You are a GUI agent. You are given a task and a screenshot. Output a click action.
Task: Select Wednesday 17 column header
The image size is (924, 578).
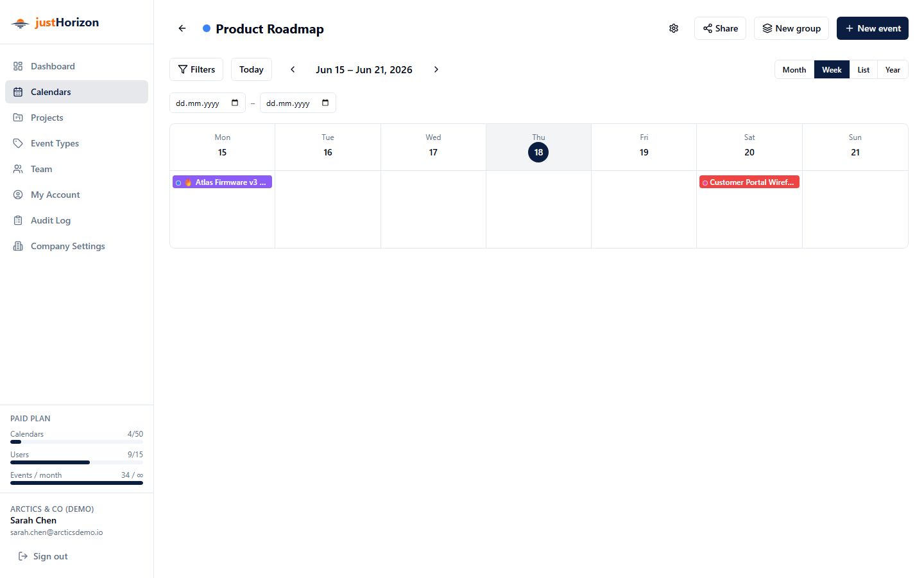coord(433,147)
